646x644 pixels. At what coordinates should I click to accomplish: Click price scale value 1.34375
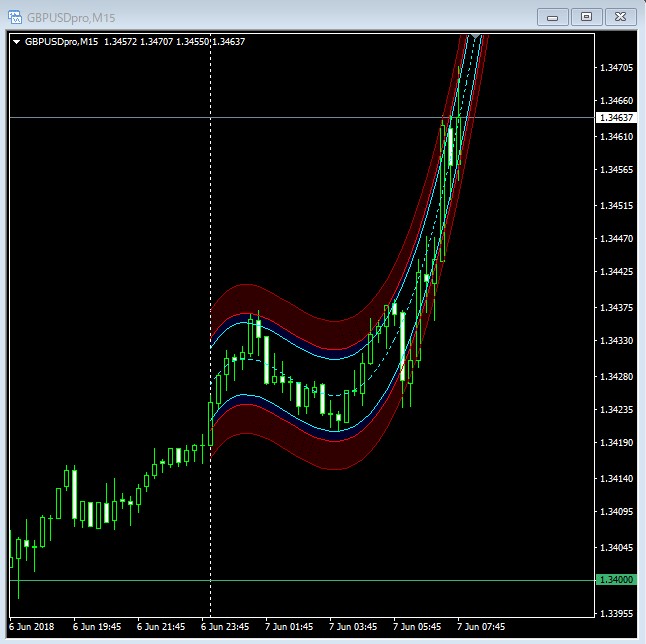click(616, 307)
